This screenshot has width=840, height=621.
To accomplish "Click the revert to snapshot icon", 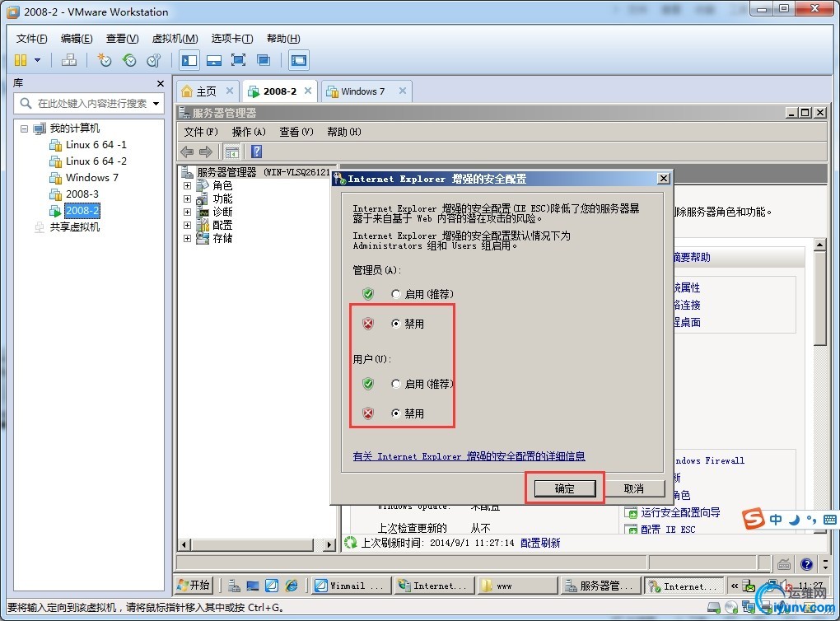I will click(x=129, y=60).
